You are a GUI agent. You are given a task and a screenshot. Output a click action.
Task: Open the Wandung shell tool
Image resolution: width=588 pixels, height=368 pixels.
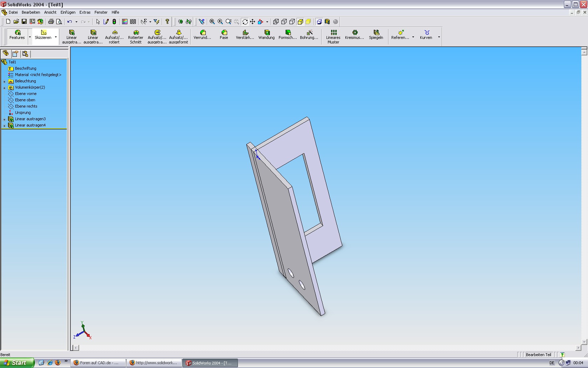(266, 35)
